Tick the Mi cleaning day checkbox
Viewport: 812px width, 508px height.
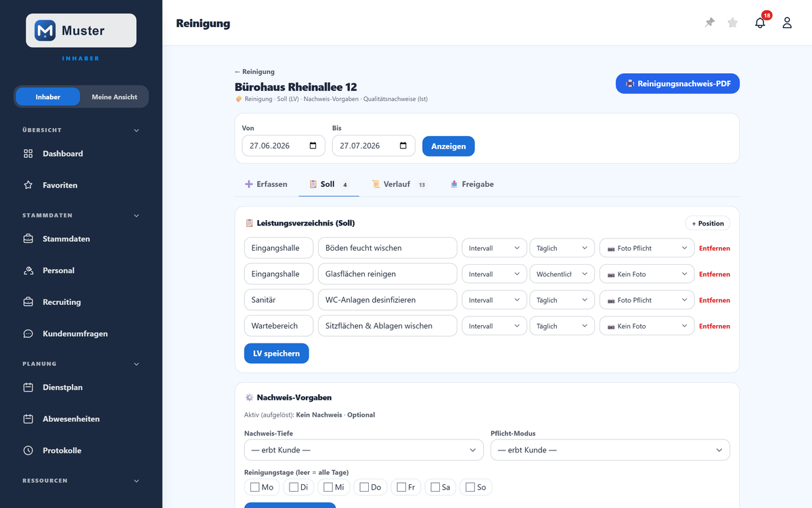point(328,487)
